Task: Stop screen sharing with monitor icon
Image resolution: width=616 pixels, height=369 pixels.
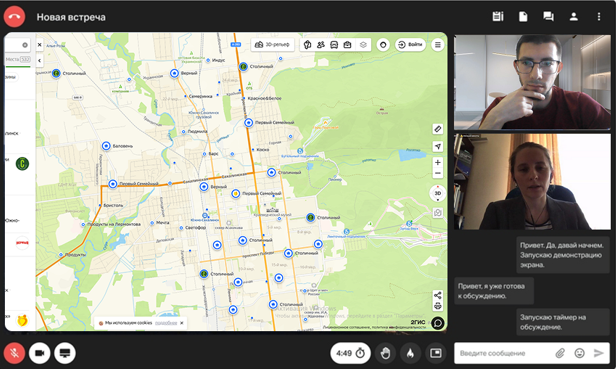Action: (65, 353)
